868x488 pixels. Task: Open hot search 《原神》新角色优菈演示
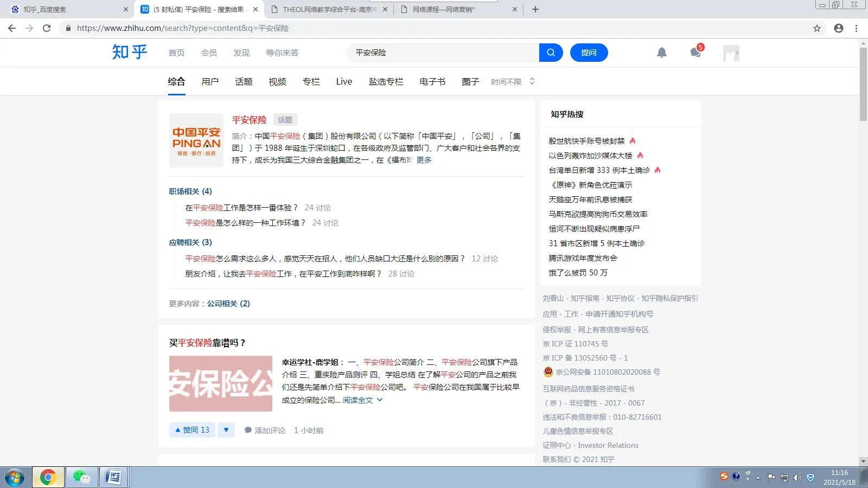click(x=590, y=185)
